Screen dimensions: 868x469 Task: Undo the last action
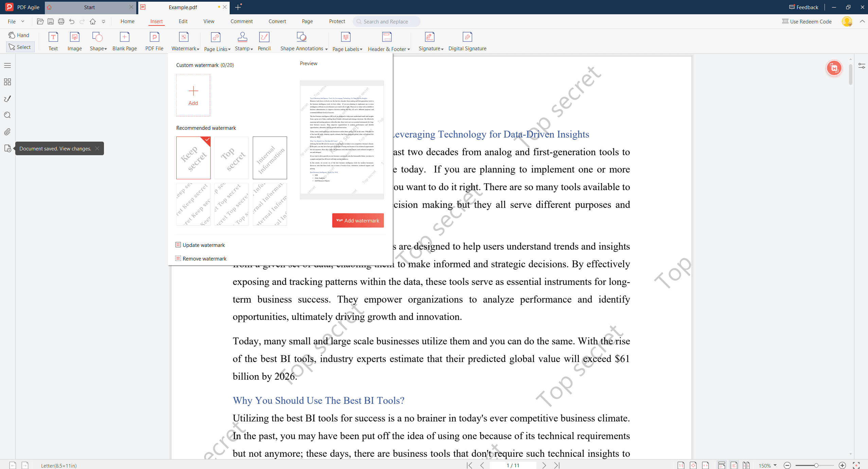[72, 21]
